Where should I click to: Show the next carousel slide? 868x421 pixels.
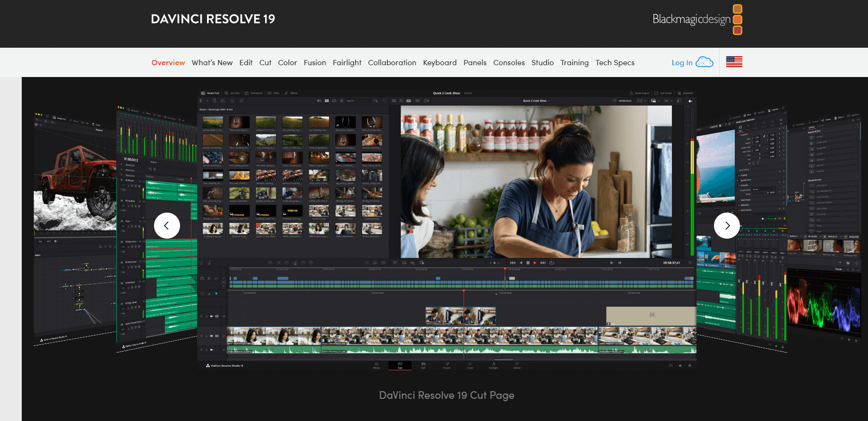click(x=727, y=226)
